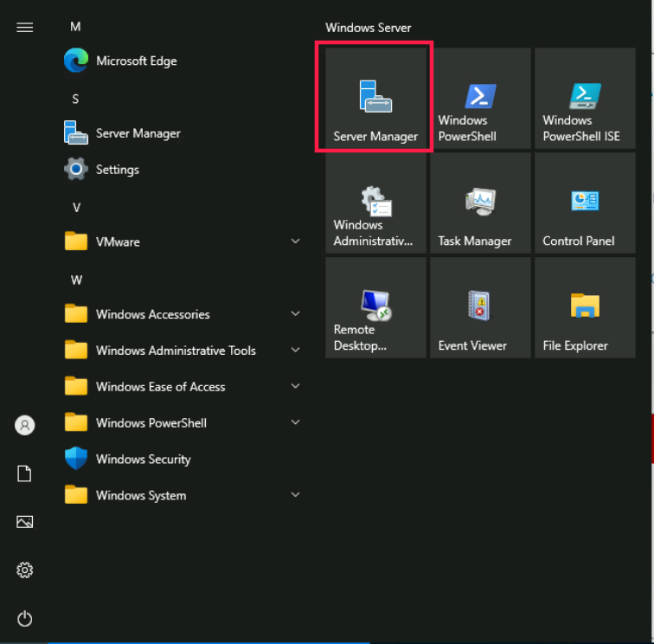Open the Remote Desktop Connection tile
Viewport: 654px width, 644px height.
tap(375, 307)
